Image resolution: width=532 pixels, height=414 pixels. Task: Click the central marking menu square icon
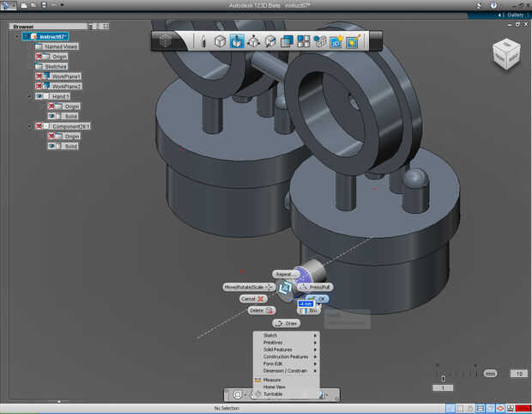click(285, 288)
